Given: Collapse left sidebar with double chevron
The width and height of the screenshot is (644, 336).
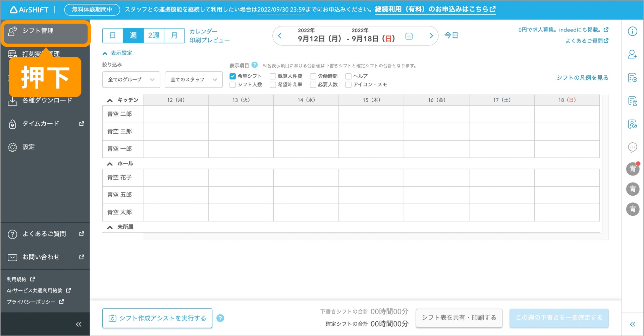Looking at the screenshot, I should pyautogui.click(x=78, y=324).
